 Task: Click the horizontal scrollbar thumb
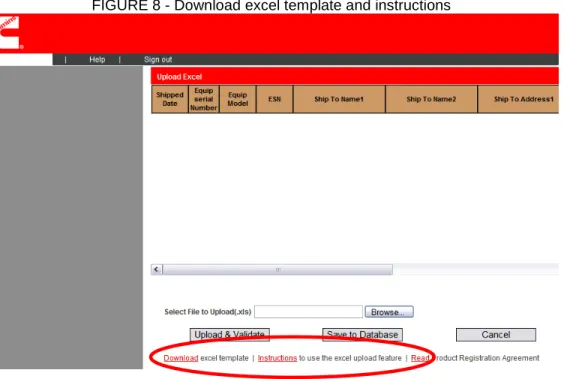coord(277,269)
